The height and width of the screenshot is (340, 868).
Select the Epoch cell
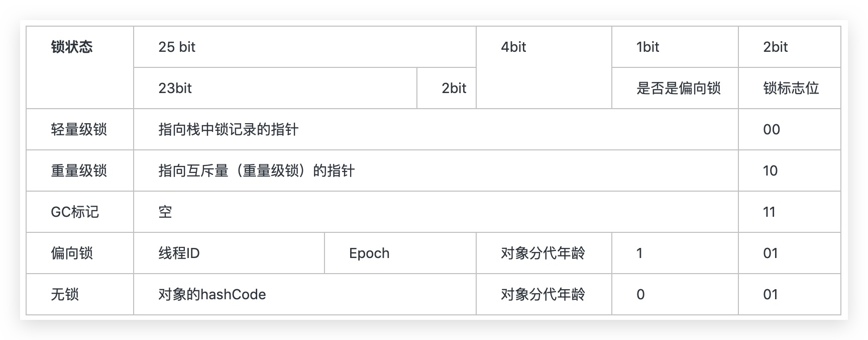coord(369,253)
